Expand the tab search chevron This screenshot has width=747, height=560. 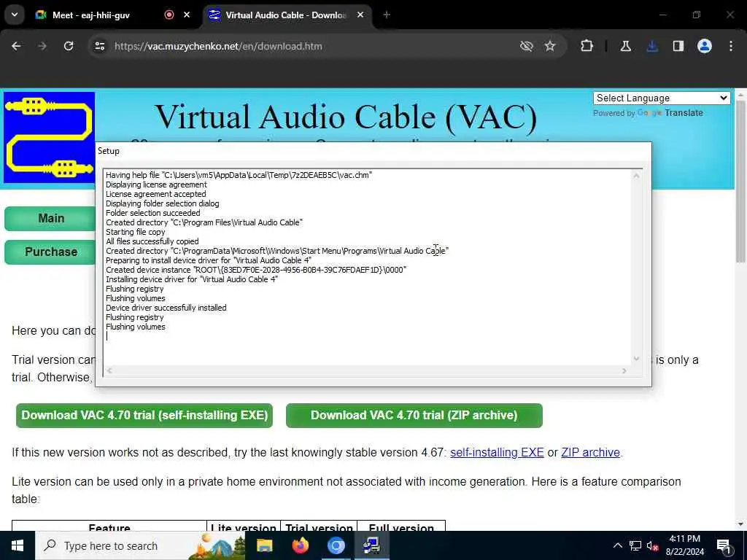pyautogui.click(x=15, y=15)
